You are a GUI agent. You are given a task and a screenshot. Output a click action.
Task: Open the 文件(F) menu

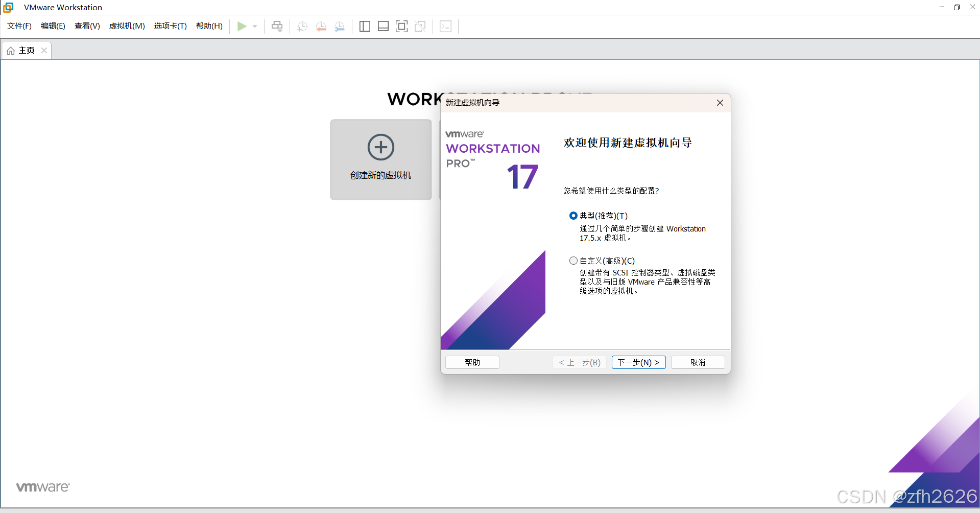click(19, 26)
